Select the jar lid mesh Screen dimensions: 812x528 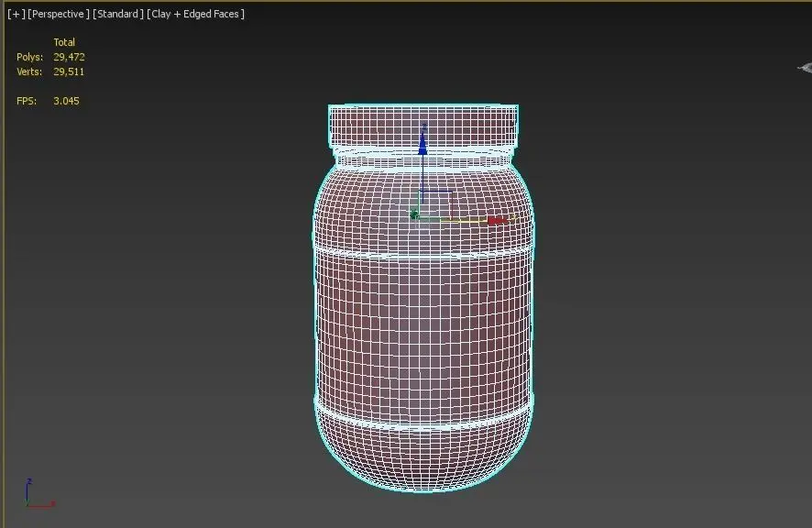pyautogui.click(x=423, y=126)
